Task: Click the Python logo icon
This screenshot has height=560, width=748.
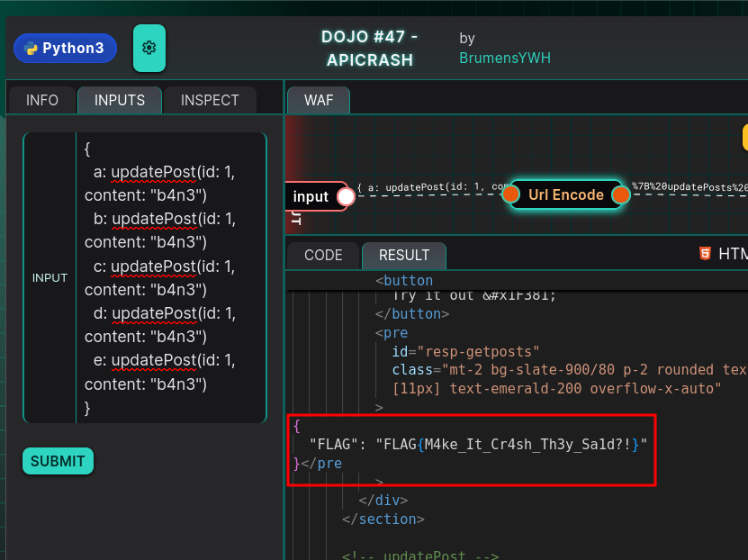Action: 32,49
